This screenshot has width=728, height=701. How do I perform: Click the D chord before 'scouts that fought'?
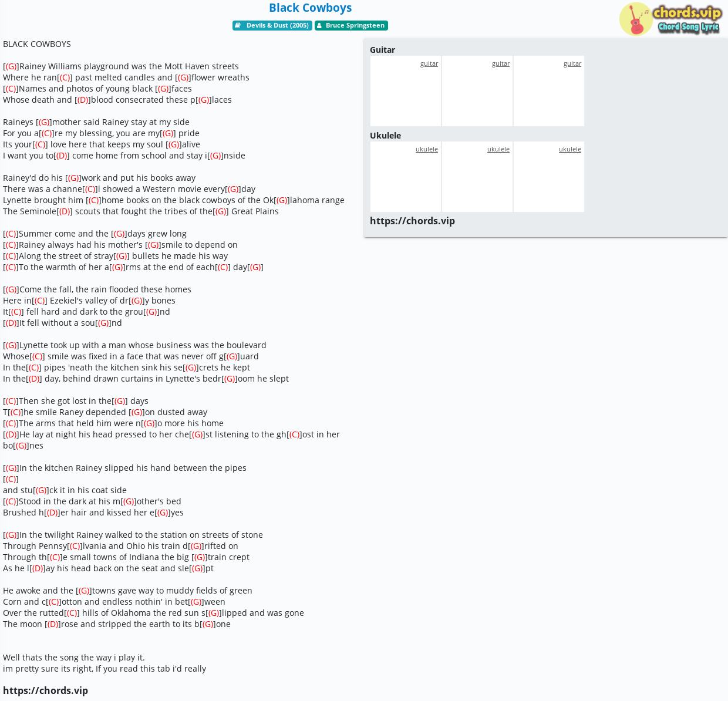pos(65,211)
